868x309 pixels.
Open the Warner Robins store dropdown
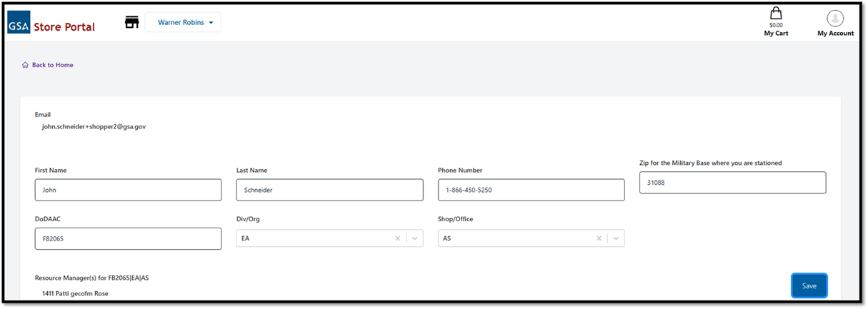click(184, 22)
